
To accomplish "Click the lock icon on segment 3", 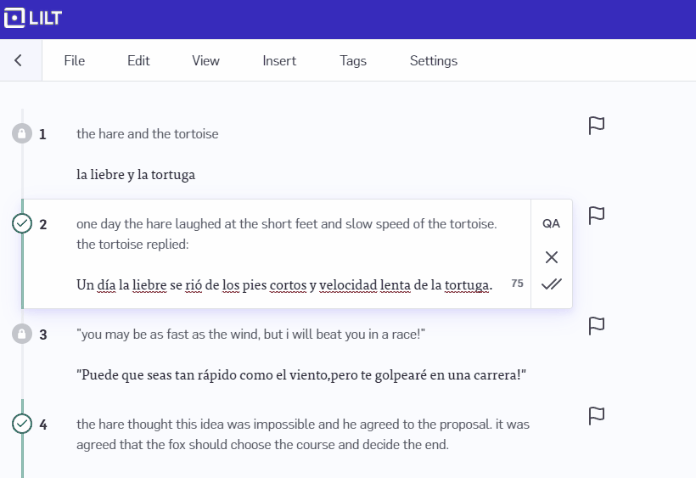I will click(21, 334).
